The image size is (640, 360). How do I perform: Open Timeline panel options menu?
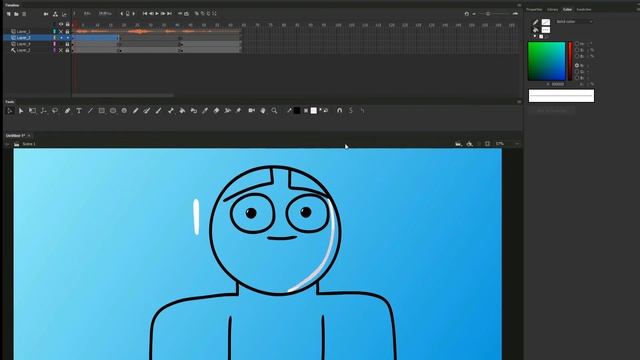coord(519,5)
